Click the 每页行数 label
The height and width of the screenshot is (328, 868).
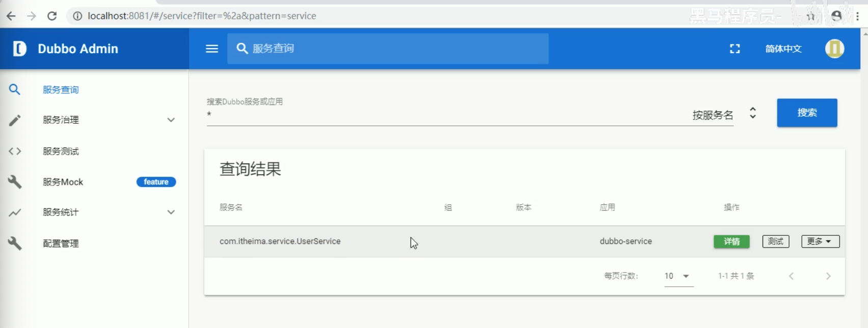621,276
